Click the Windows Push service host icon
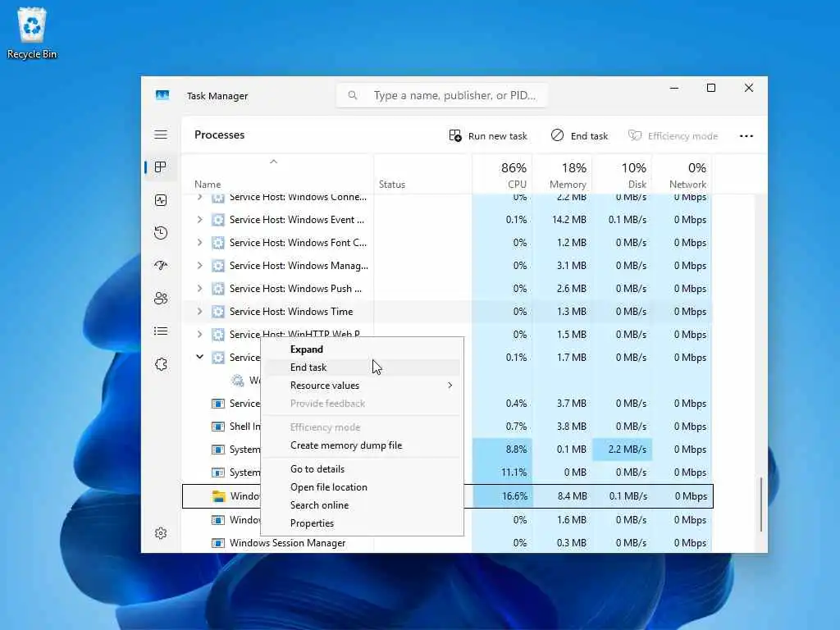The image size is (840, 630). pos(218,288)
